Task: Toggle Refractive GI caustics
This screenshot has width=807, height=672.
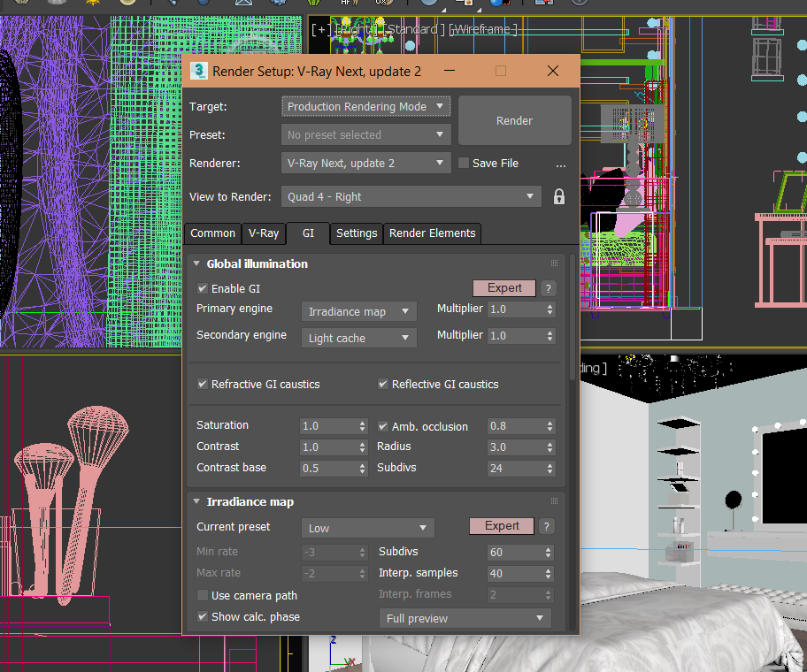Action: coord(203,384)
